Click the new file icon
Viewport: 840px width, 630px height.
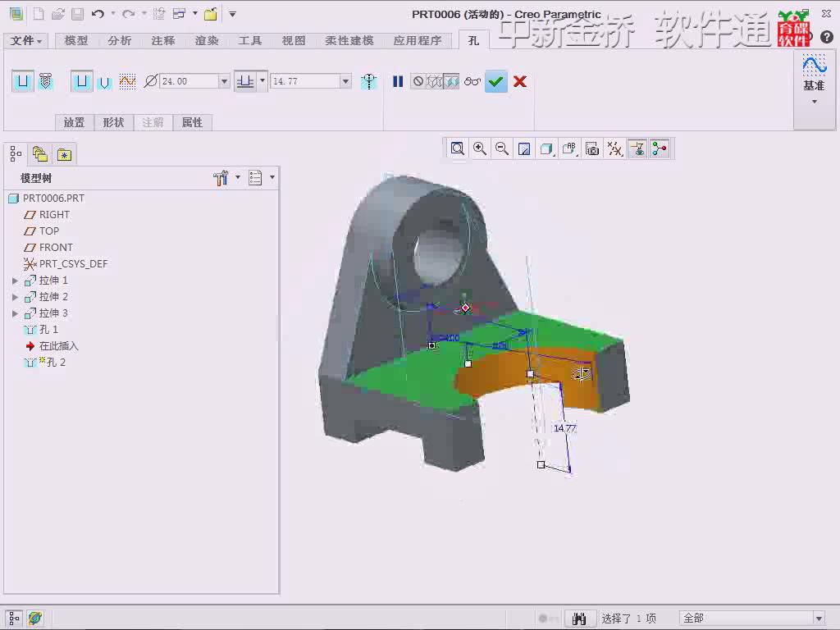tap(39, 14)
